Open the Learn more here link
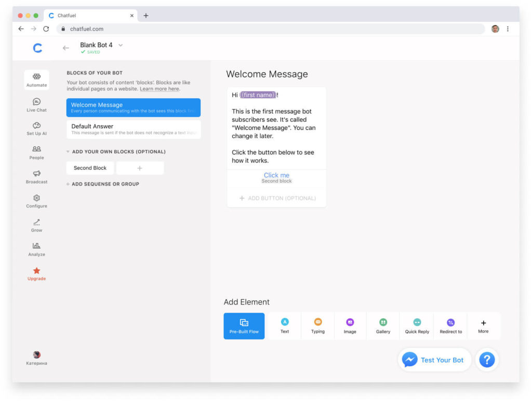This screenshot has width=532, height=401. pyautogui.click(x=159, y=89)
